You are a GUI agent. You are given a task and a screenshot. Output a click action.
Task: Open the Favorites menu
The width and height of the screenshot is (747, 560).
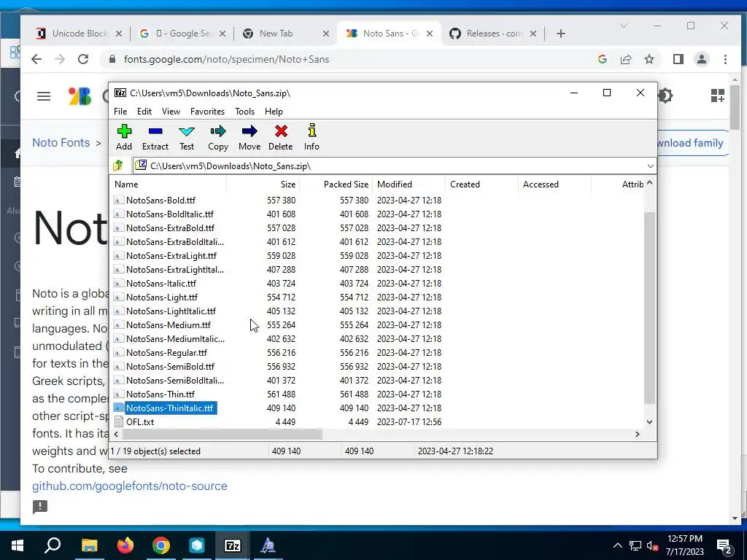[x=207, y=112]
